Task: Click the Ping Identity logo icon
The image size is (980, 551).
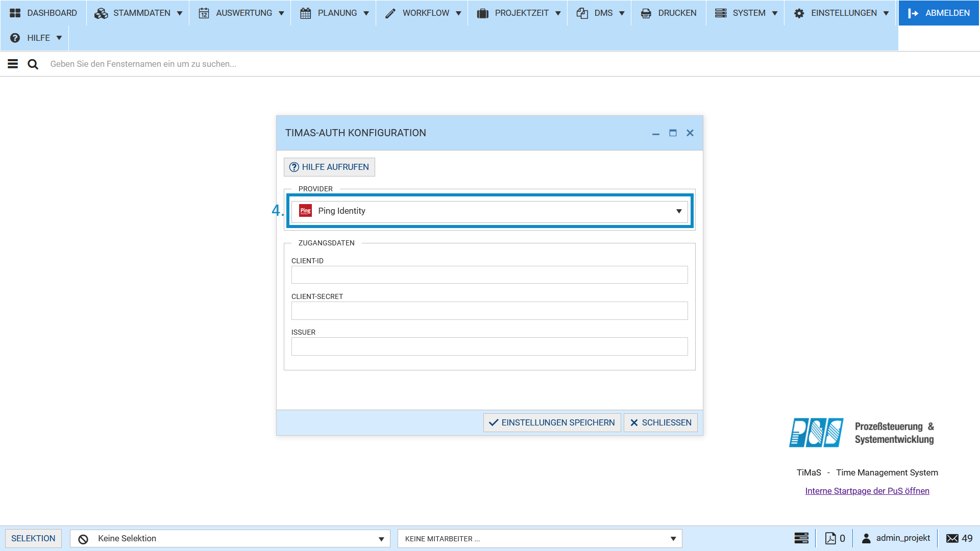Action: click(305, 211)
